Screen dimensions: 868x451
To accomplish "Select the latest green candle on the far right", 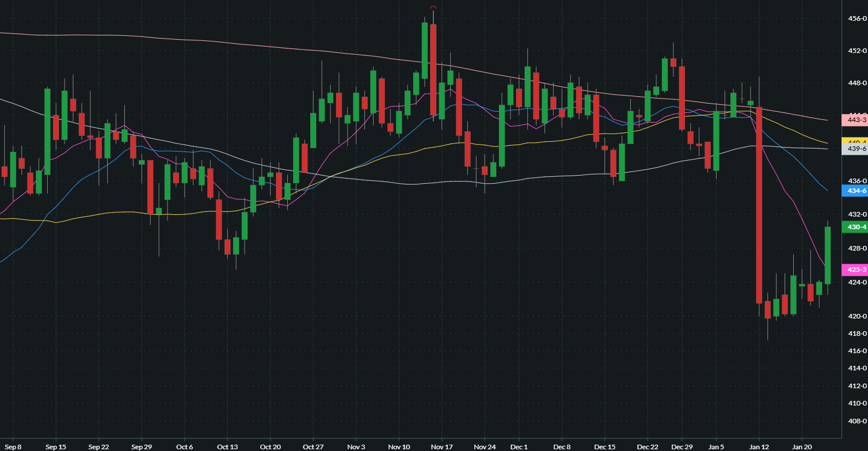I will click(x=828, y=255).
